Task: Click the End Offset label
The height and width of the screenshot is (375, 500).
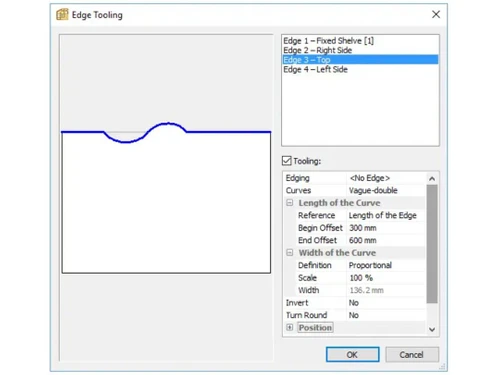Action: pyautogui.click(x=317, y=240)
